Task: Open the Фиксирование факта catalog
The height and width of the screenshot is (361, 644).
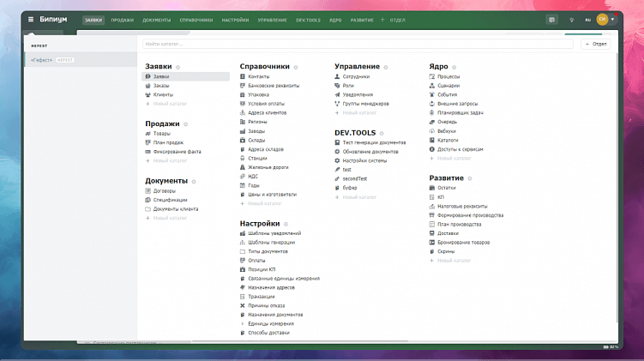Action: tap(177, 152)
